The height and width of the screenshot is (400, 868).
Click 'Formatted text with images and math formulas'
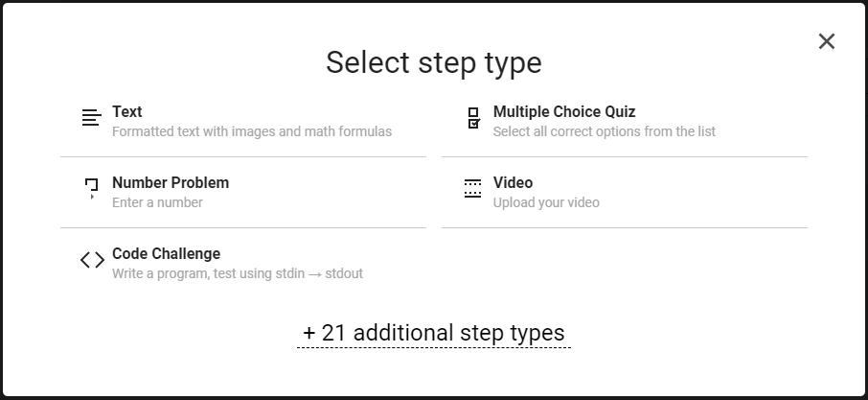(x=252, y=131)
